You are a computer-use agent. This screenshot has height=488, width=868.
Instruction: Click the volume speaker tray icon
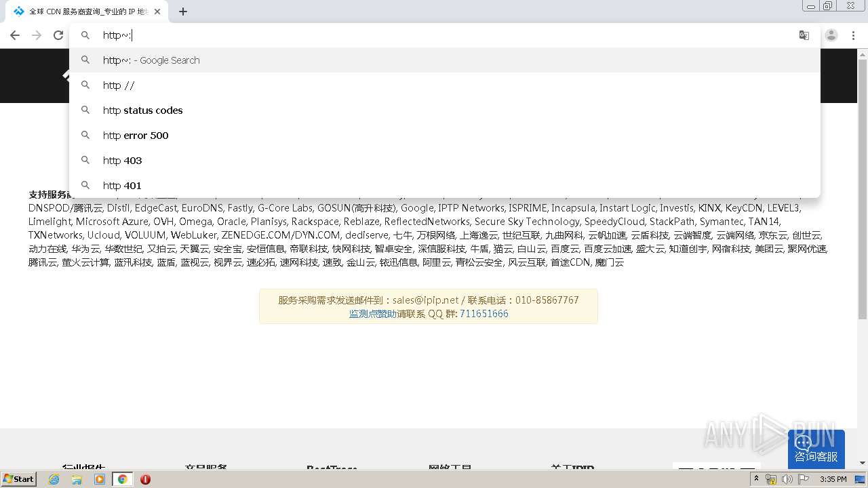(787, 479)
